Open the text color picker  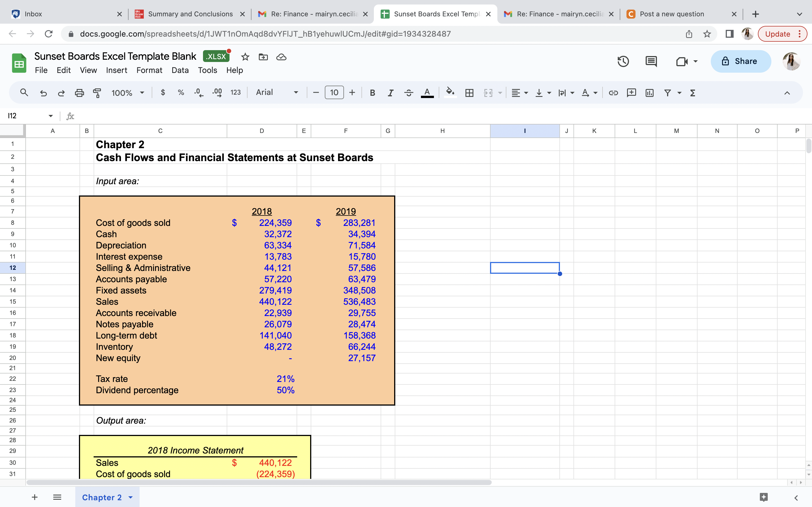pyautogui.click(x=427, y=93)
